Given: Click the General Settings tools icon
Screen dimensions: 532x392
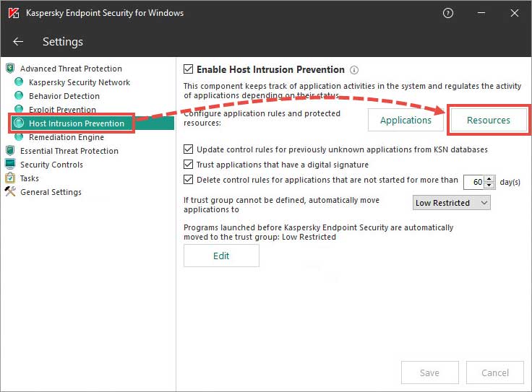Looking at the screenshot, I should pos(10,192).
